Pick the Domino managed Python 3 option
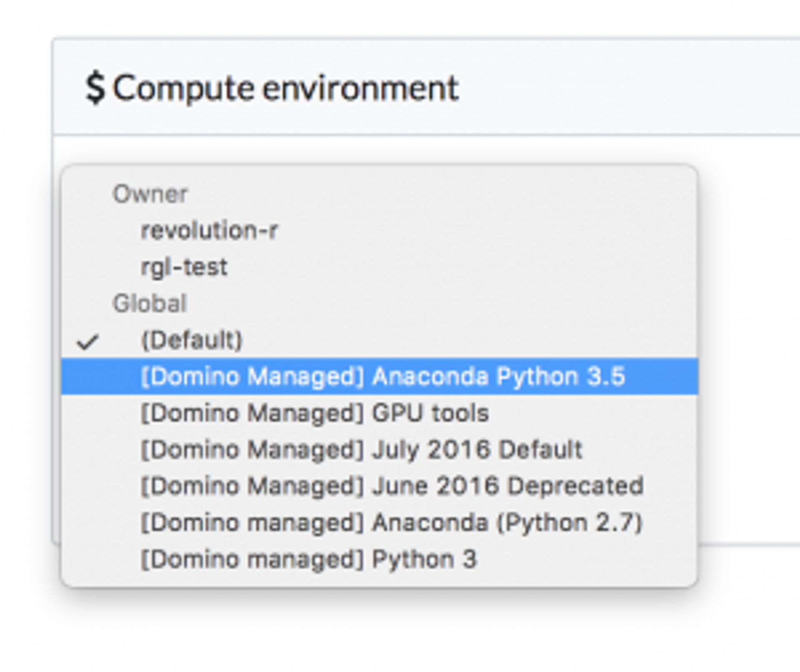This screenshot has width=800, height=672. pos(308,559)
